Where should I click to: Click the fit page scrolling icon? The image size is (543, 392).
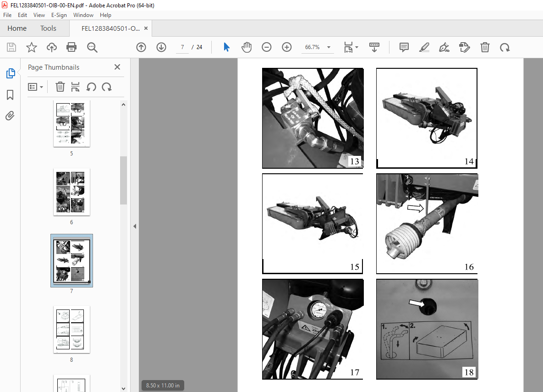click(x=348, y=47)
